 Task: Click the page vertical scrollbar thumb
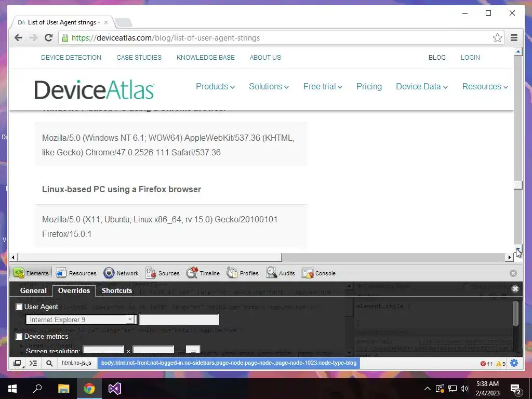pos(518,185)
